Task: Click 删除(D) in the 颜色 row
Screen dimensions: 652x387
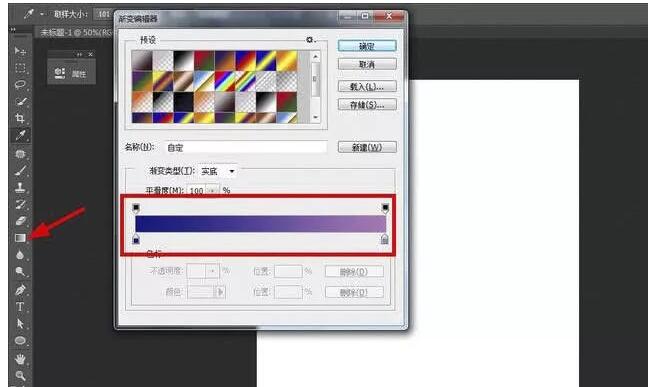Action: (x=354, y=292)
